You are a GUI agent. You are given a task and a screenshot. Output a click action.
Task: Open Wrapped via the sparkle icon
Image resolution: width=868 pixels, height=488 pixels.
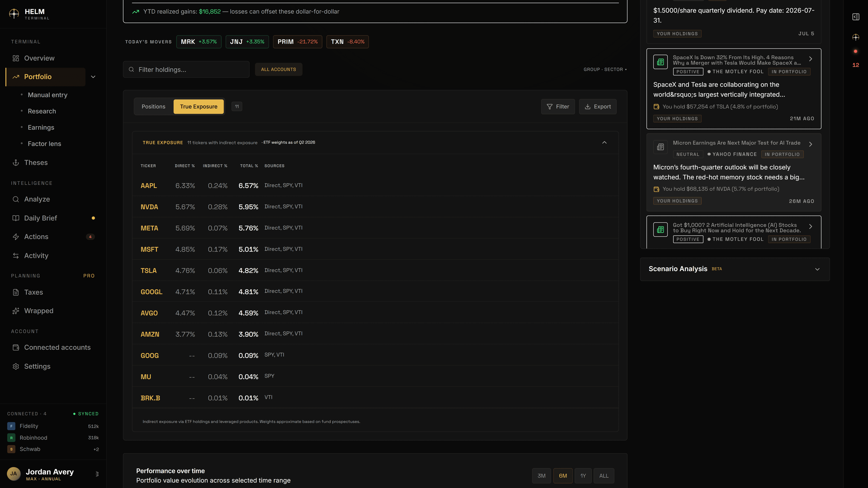point(16,311)
